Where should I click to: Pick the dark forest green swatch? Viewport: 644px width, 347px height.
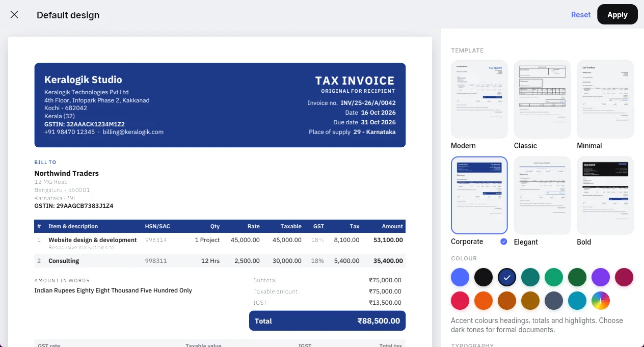577,277
